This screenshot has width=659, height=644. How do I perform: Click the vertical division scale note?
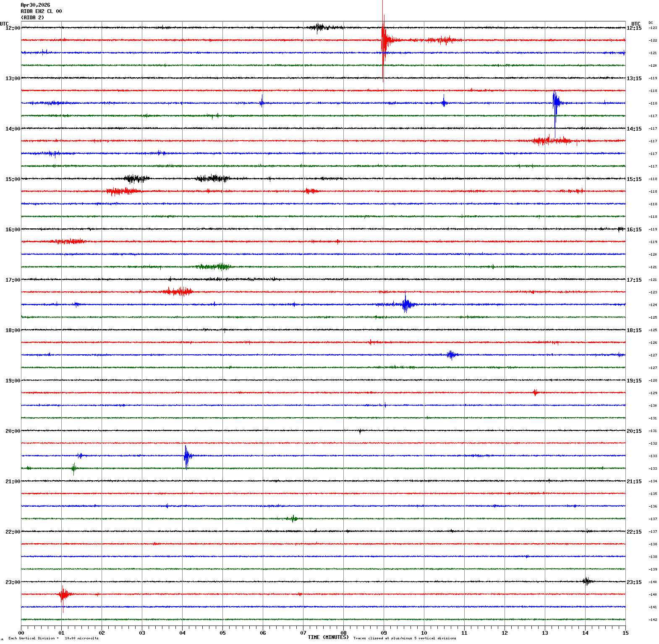click(x=53, y=638)
